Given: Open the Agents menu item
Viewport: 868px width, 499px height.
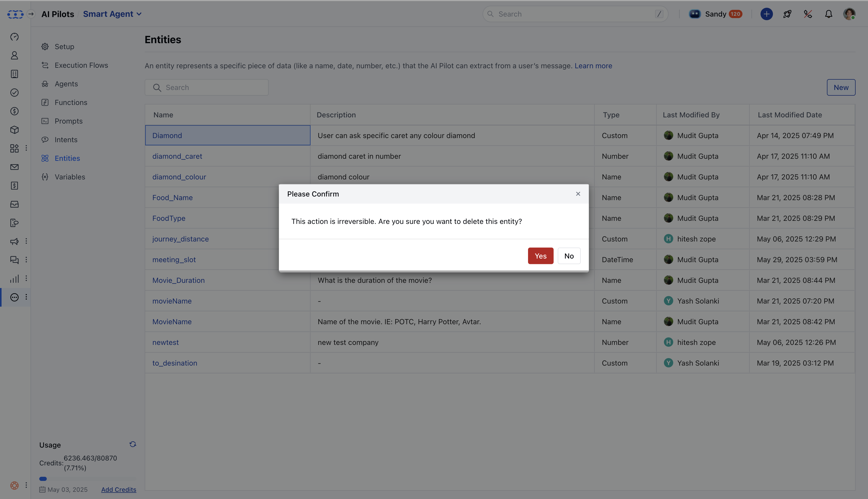Looking at the screenshot, I should tap(60, 84).
